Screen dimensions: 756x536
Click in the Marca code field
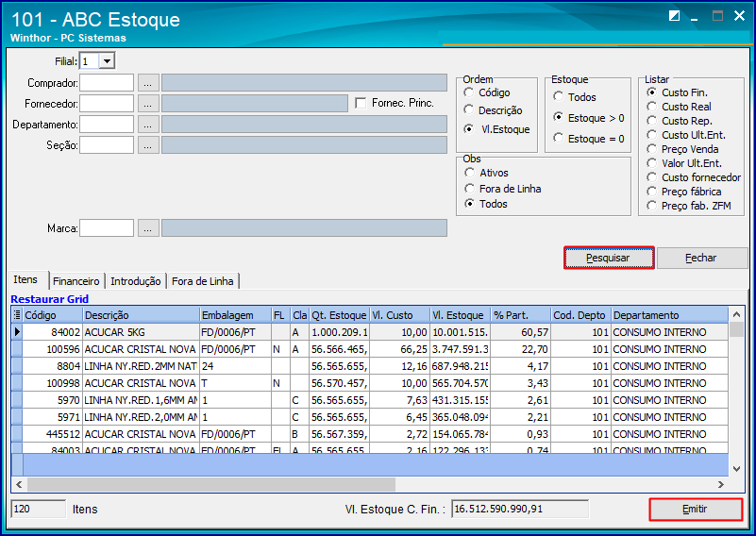pyautogui.click(x=107, y=228)
